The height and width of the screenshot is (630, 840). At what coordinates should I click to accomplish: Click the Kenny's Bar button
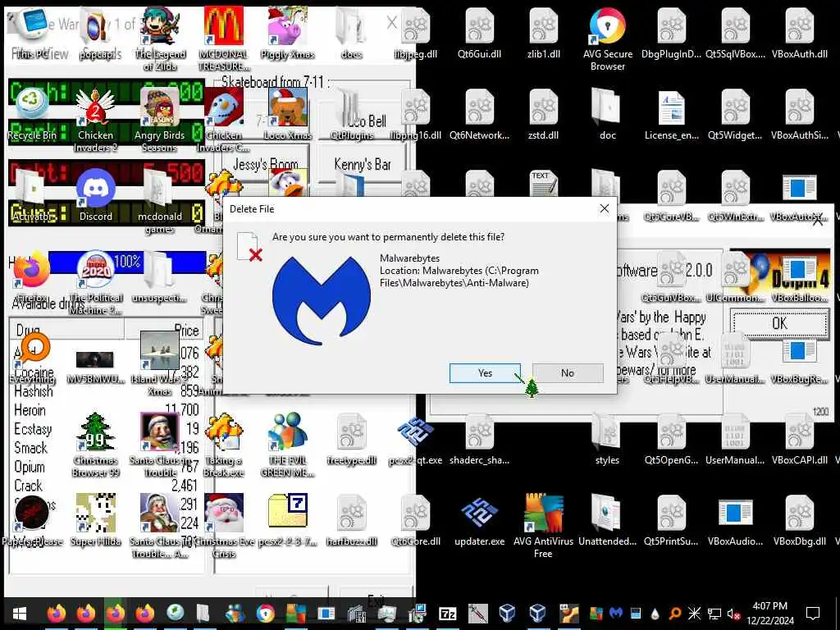click(x=362, y=164)
